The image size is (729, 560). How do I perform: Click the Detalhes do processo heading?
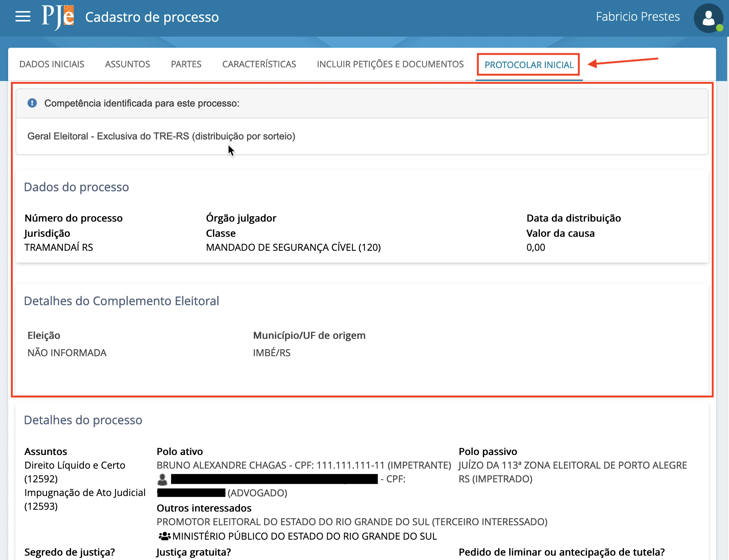tap(83, 420)
